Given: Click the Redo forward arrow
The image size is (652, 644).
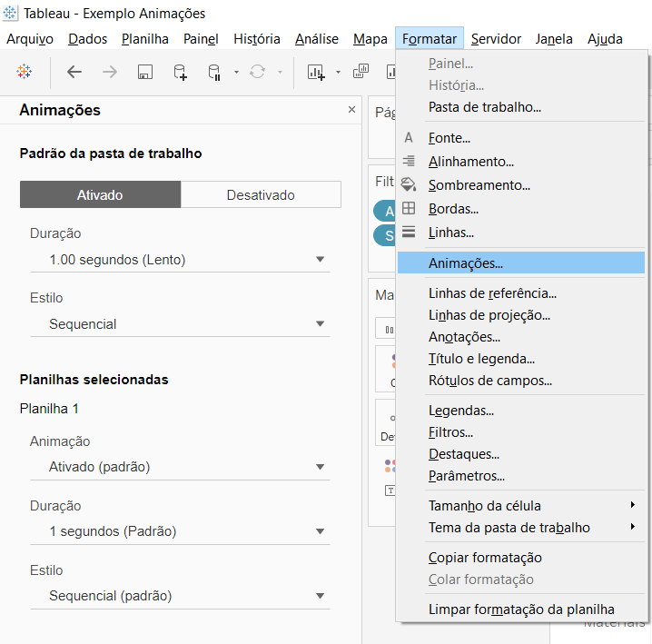Looking at the screenshot, I should click(110, 72).
